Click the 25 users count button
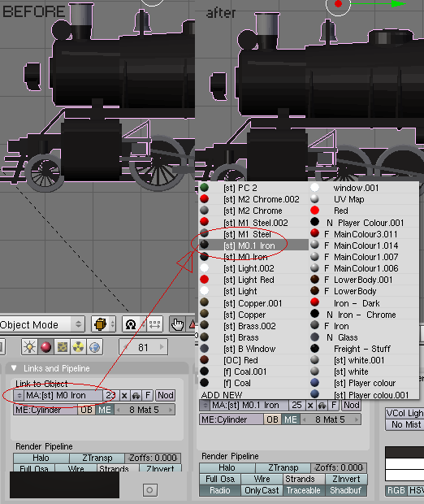The image size is (424, 504). coord(296,406)
